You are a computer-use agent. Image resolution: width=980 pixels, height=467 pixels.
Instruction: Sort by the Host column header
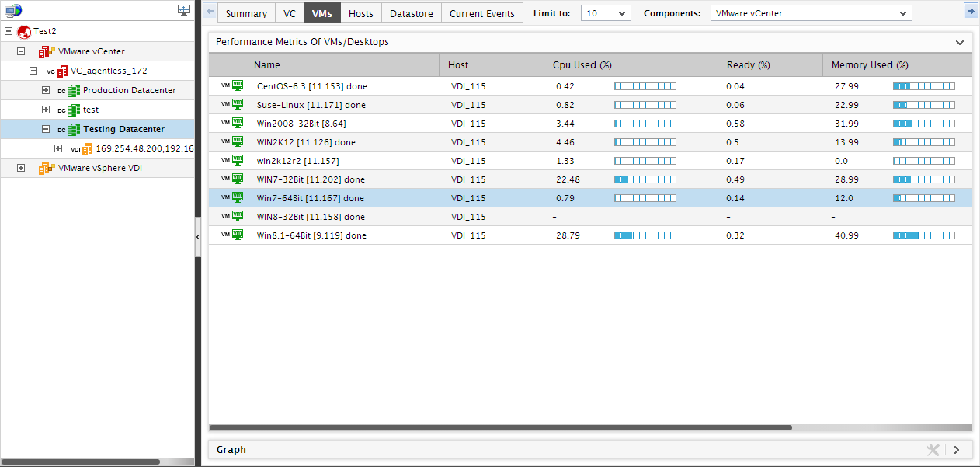(491, 65)
